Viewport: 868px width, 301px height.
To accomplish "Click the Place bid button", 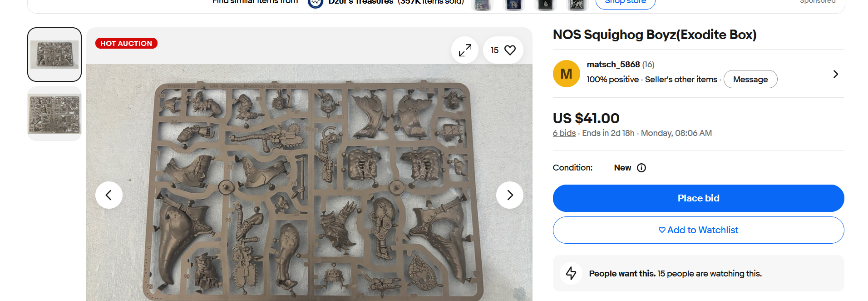I will point(698,198).
